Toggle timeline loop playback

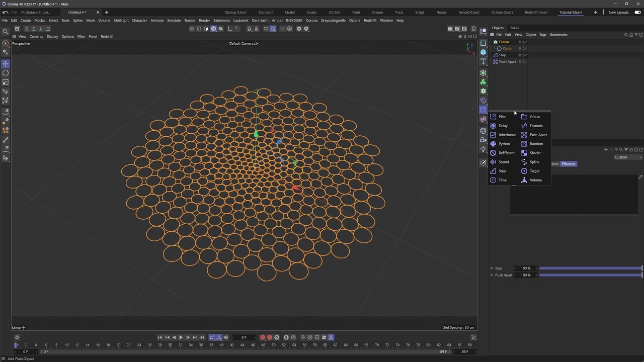(212, 337)
